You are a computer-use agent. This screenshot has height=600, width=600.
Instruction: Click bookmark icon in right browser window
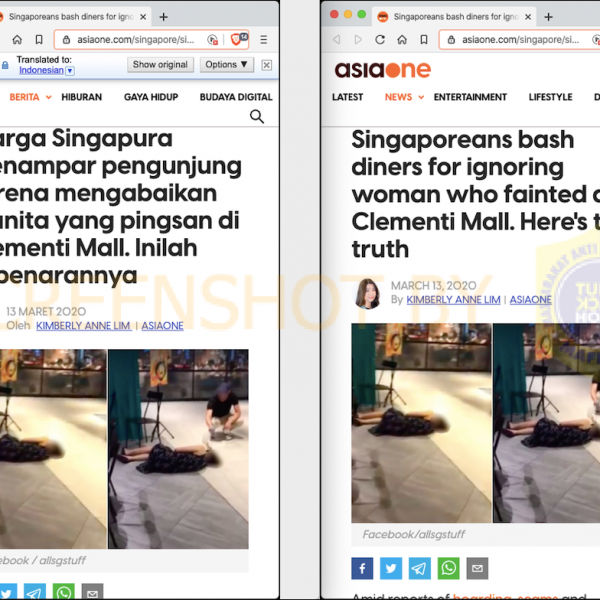(424, 39)
